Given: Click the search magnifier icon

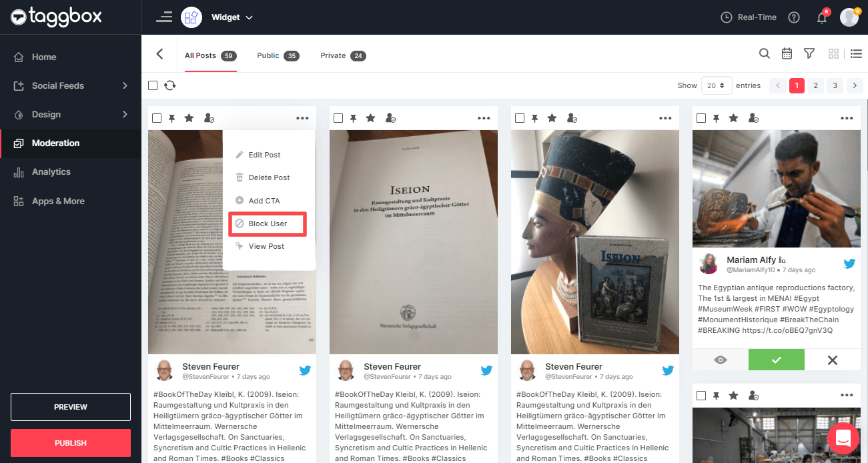Looking at the screenshot, I should click(x=765, y=54).
